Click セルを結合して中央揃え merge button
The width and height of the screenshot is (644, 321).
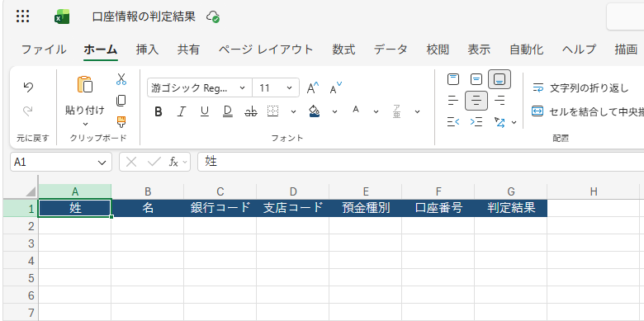(587, 111)
